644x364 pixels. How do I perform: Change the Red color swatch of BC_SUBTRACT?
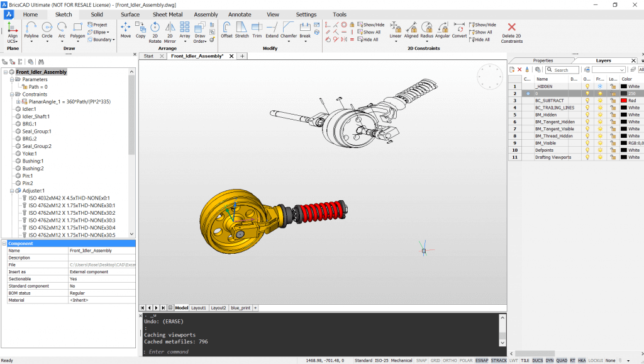[x=624, y=100]
